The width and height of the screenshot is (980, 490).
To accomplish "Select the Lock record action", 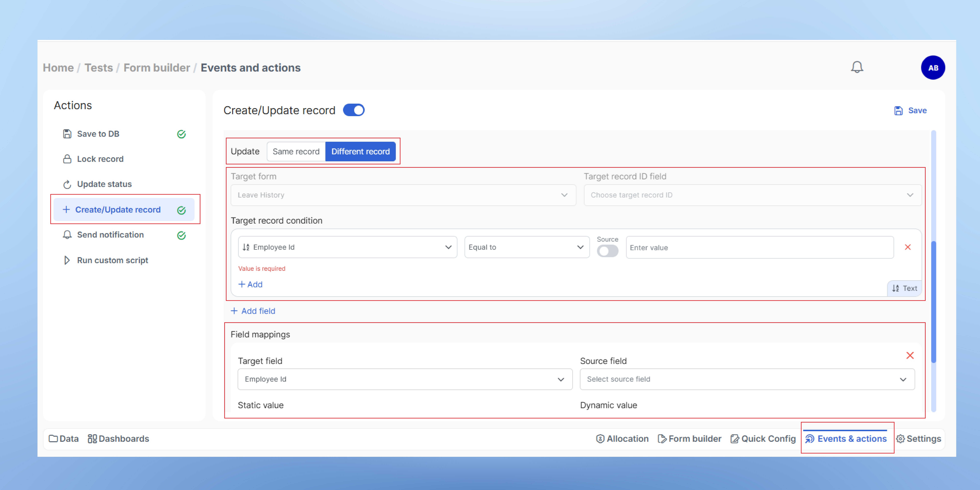I will pyautogui.click(x=100, y=159).
